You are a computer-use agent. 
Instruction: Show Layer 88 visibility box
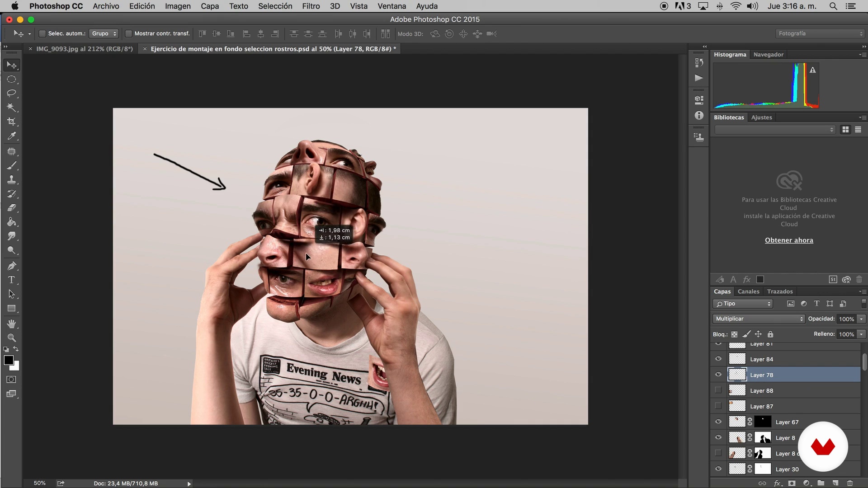[x=718, y=390]
